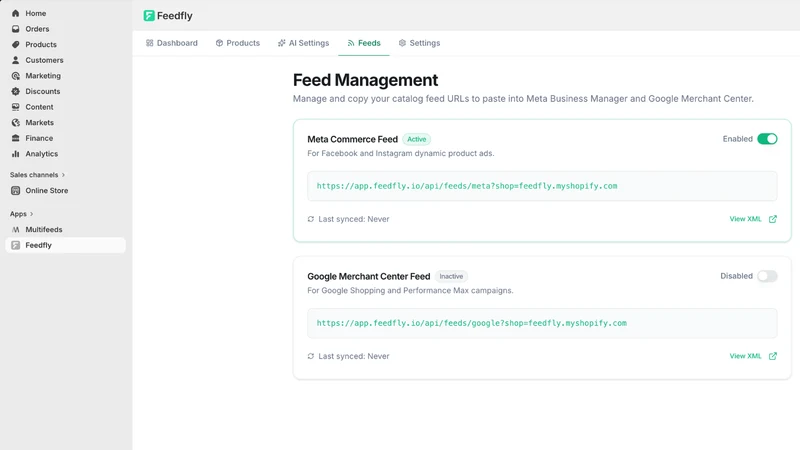Open Online Store sales channel

65,190
